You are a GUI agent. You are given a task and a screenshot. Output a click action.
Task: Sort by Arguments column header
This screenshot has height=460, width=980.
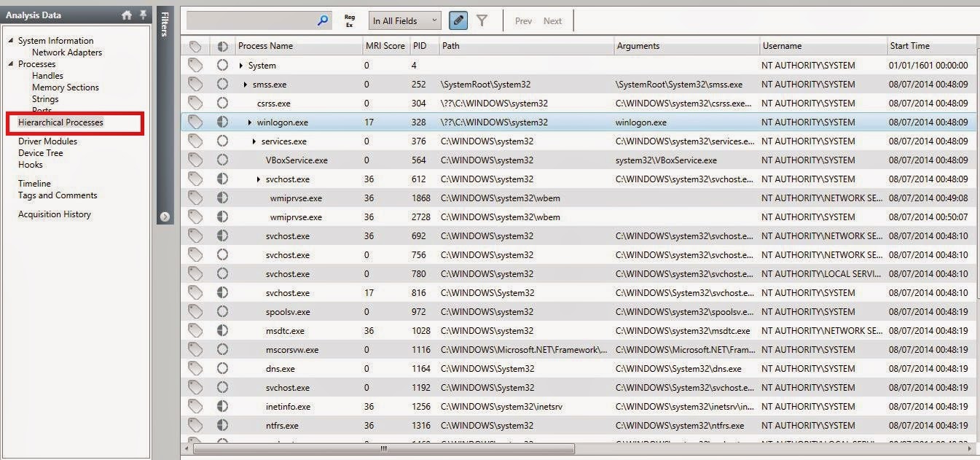coord(686,46)
